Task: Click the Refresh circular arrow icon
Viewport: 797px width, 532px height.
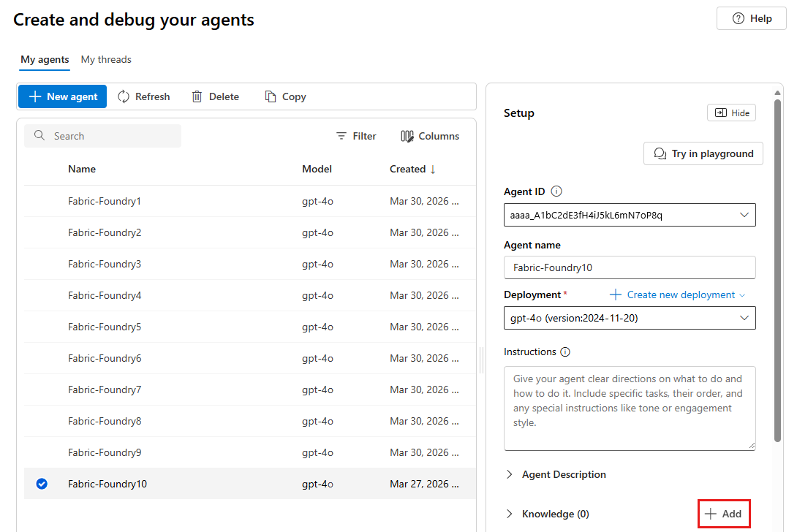Action: 124,96
